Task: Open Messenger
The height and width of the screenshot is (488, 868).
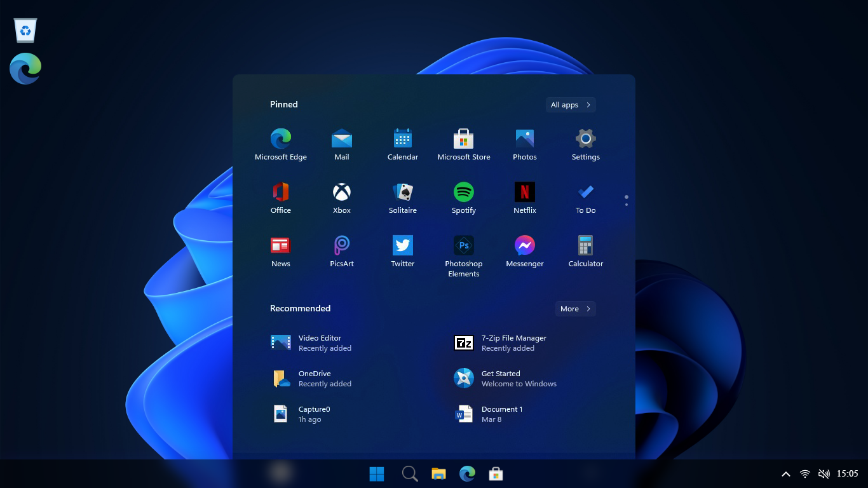Action: pyautogui.click(x=525, y=252)
